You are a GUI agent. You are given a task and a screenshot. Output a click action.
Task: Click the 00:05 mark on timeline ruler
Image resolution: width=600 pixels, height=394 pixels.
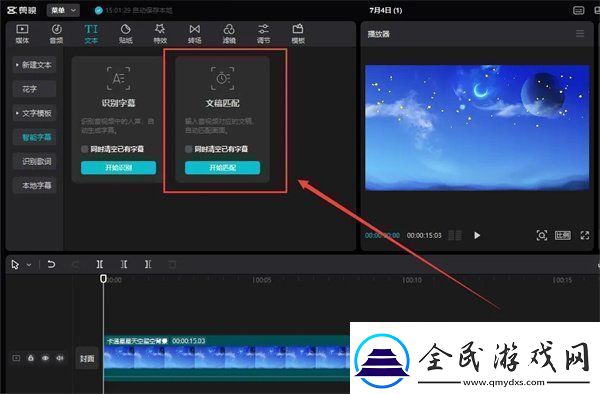tap(261, 280)
